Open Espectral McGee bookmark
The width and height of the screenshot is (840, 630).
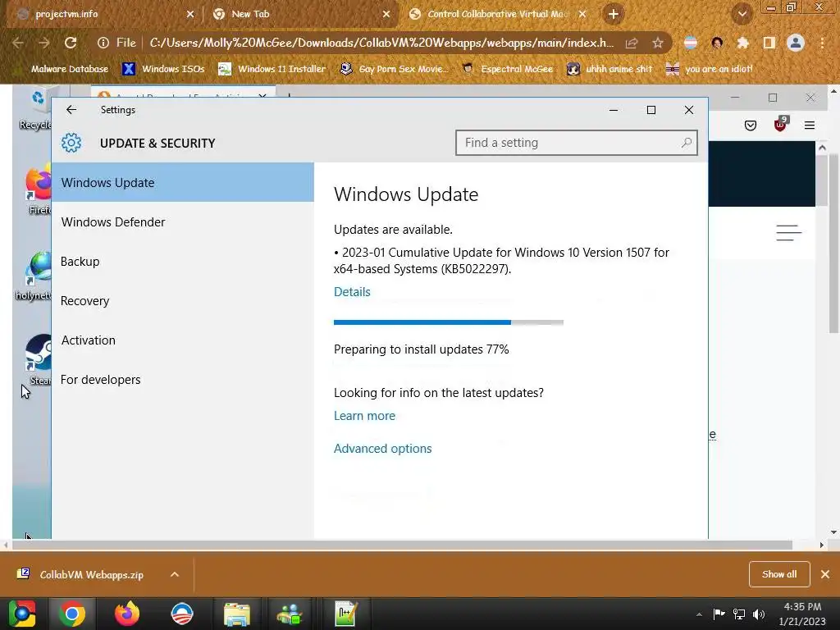[x=507, y=69]
